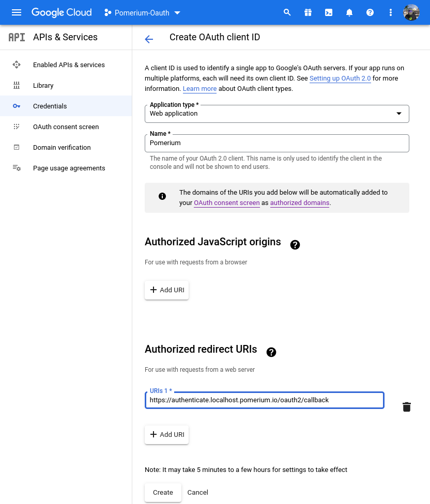View notifications via the bell icon
Viewport: 430px width, 504px height.
349,12
